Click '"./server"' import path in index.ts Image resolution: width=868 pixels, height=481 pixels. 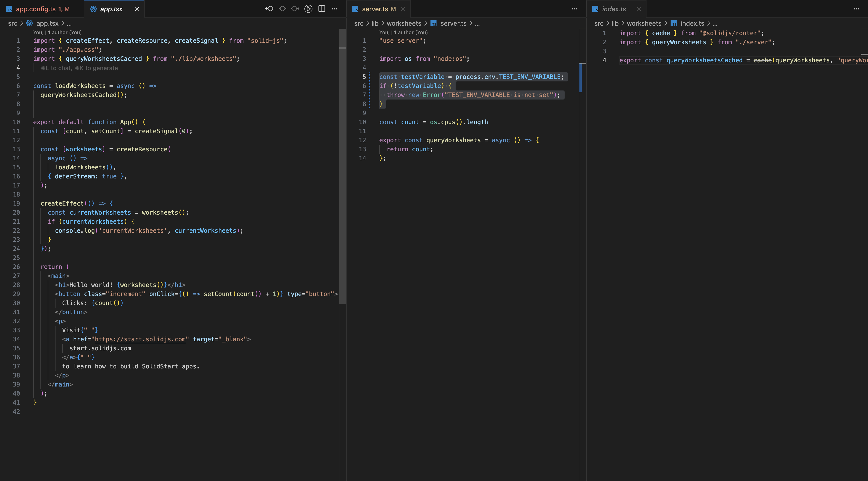753,42
